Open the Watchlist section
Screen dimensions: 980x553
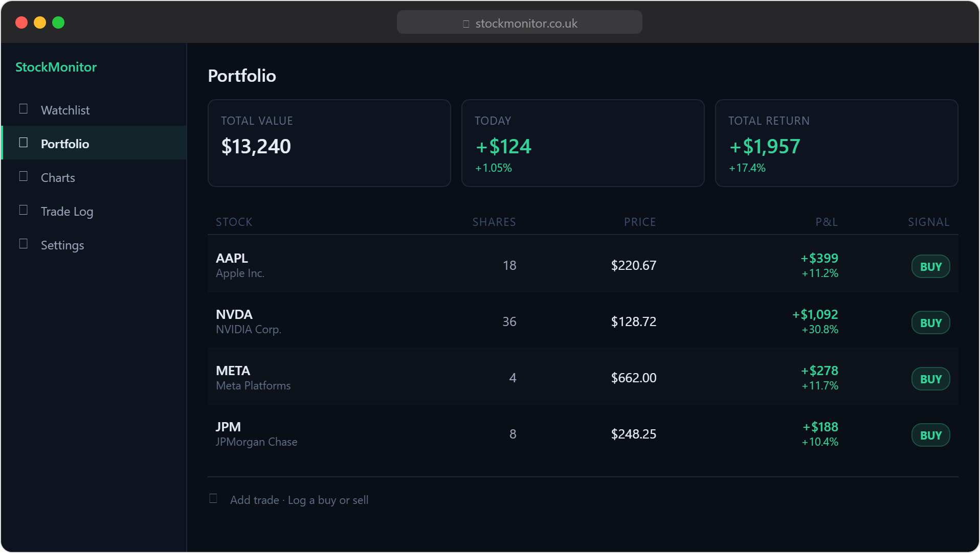click(94, 109)
